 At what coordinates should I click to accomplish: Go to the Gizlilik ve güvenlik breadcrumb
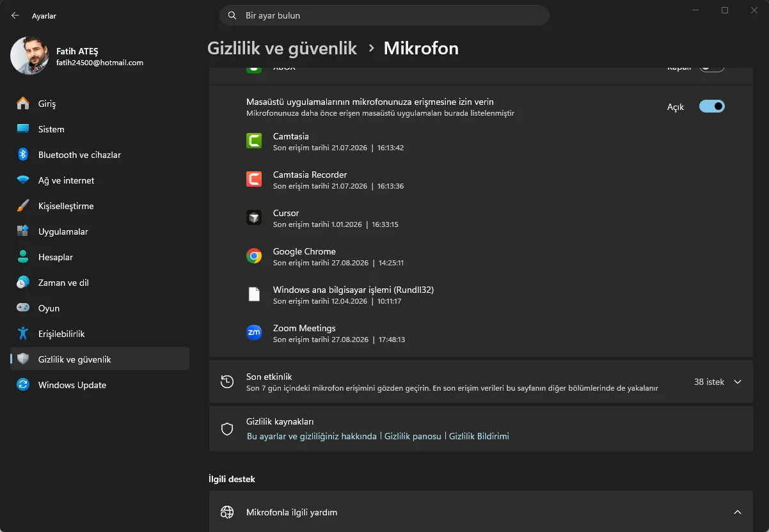pos(282,49)
